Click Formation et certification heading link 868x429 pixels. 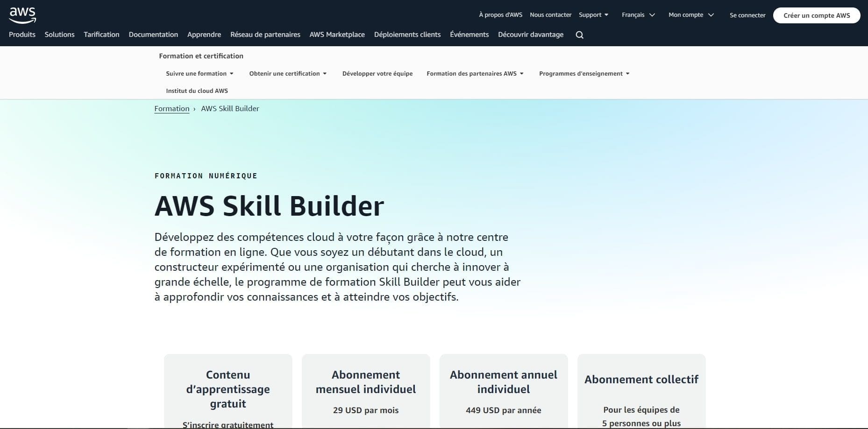(201, 56)
